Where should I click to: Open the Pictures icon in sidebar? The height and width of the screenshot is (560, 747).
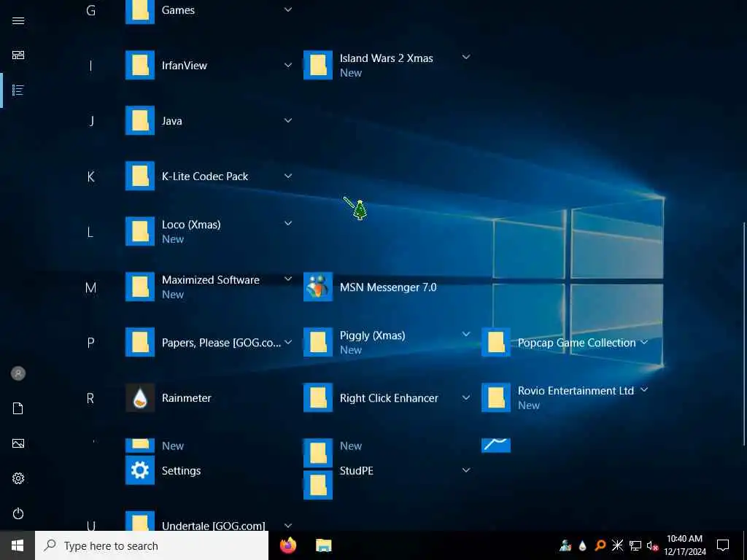point(18,443)
